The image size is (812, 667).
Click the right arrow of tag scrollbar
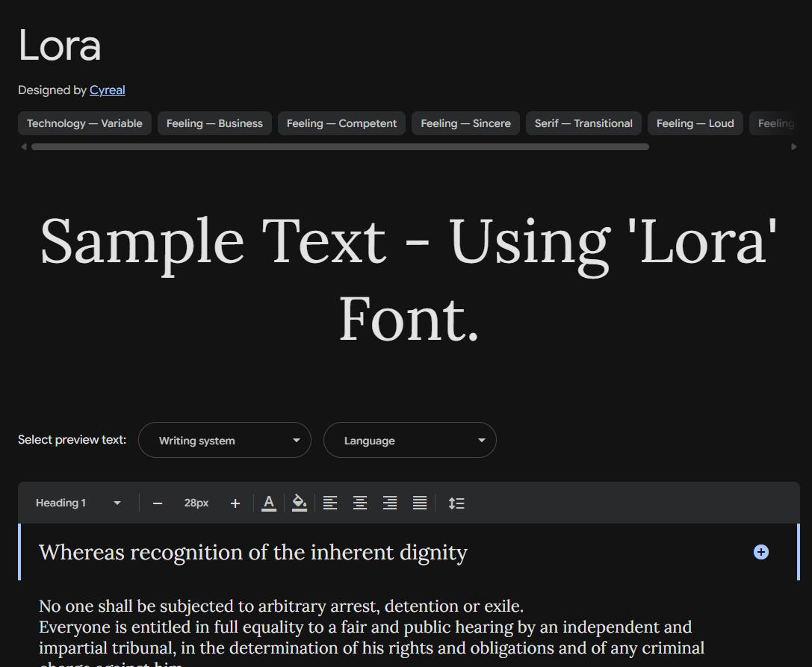point(794,147)
